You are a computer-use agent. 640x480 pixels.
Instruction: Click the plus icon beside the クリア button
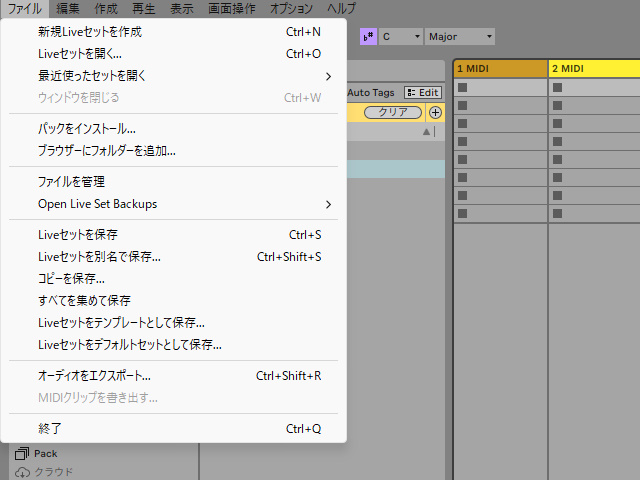(x=434, y=112)
